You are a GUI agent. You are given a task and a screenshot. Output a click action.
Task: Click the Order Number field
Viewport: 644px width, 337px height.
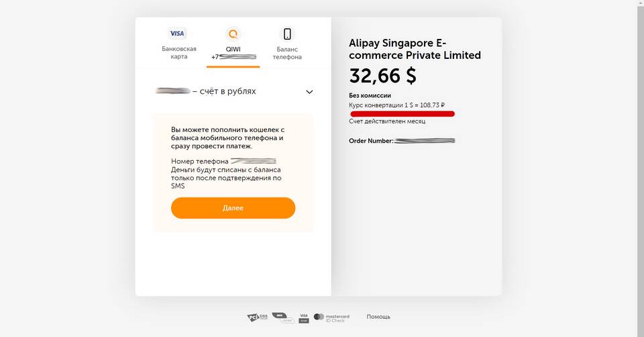(x=402, y=141)
